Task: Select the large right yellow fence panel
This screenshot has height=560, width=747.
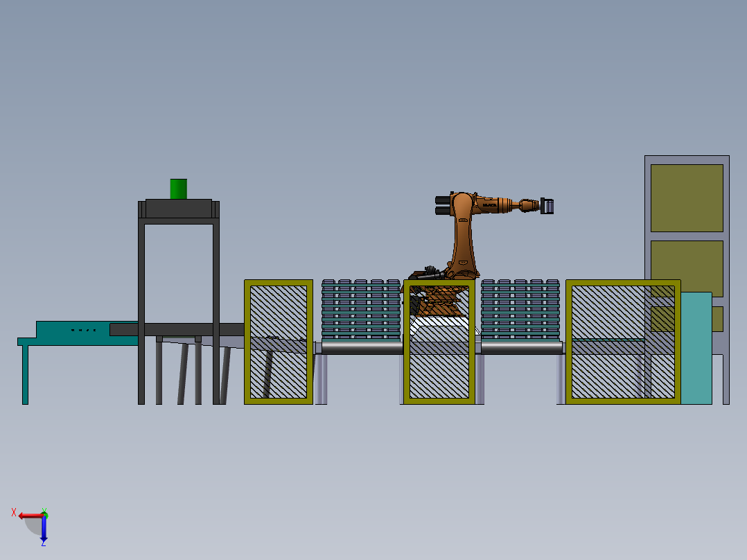Action: point(623,342)
